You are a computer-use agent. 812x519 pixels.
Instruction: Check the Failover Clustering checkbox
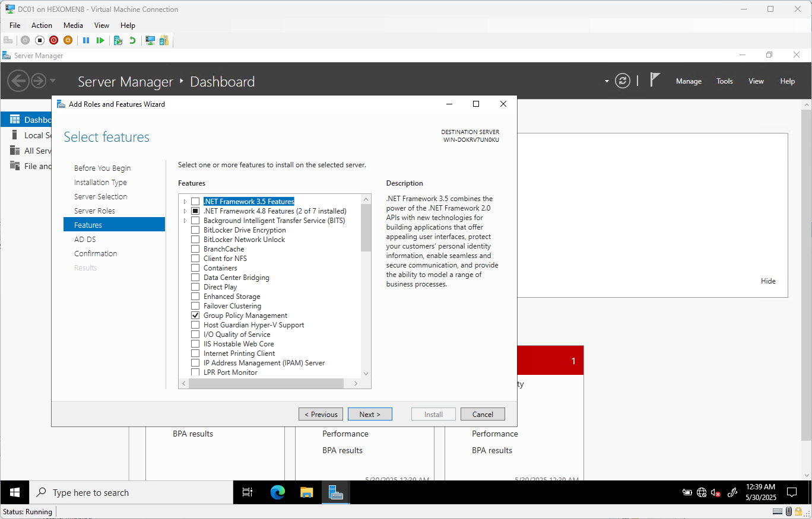[x=195, y=306]
